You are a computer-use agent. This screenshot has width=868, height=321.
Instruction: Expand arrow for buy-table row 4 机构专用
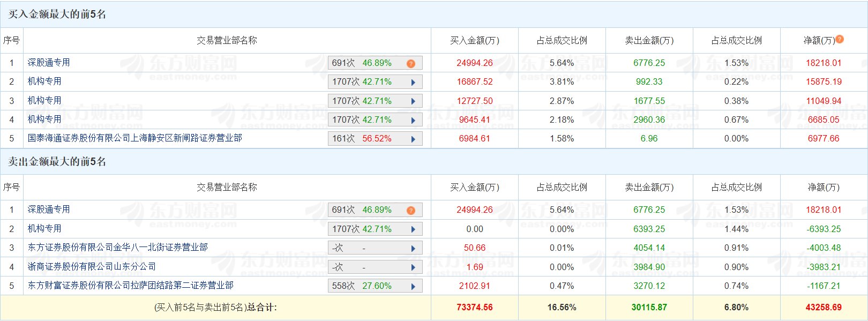pyautogui.click(x=413, y=121)
